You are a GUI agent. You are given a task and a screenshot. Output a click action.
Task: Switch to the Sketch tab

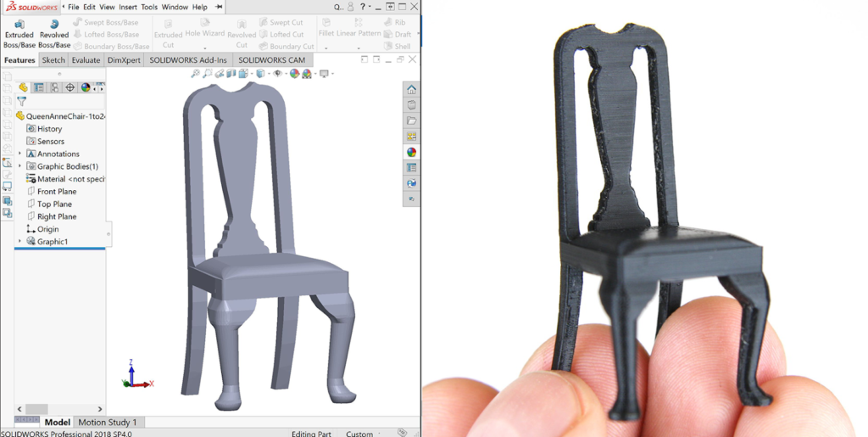[x=53, y=60]
